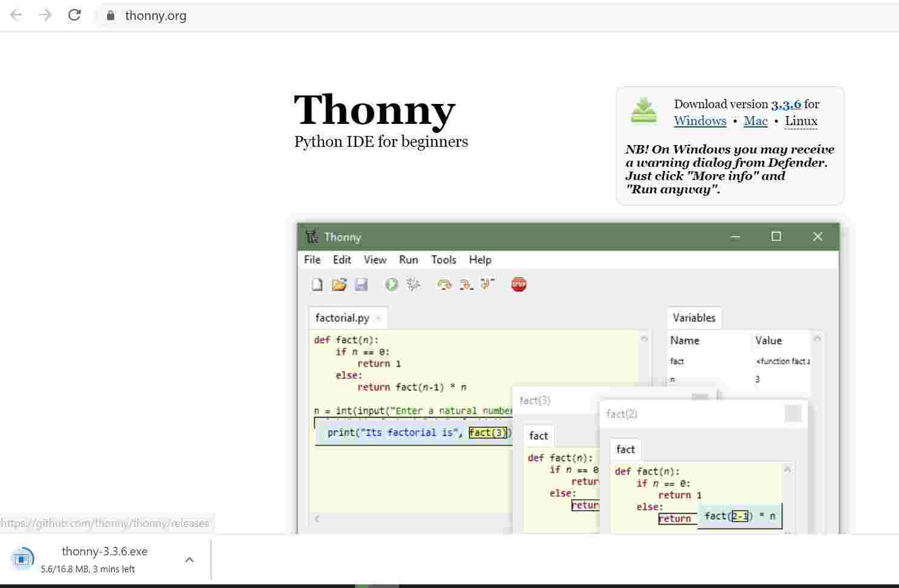Open the Tools menu in Thonny
Viewport: 899px width, 588px height.
pyautogui.click(x=443, y=259)
